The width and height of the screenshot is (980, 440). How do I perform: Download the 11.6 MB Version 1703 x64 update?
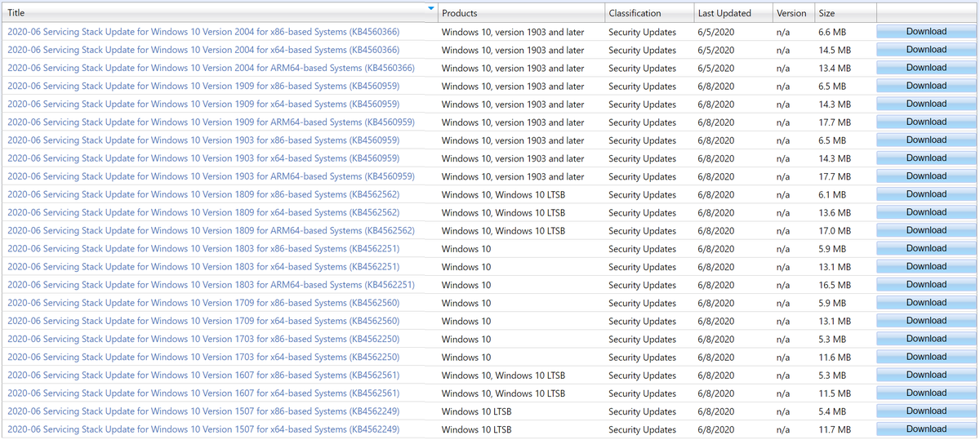click(x=926, y=357)
